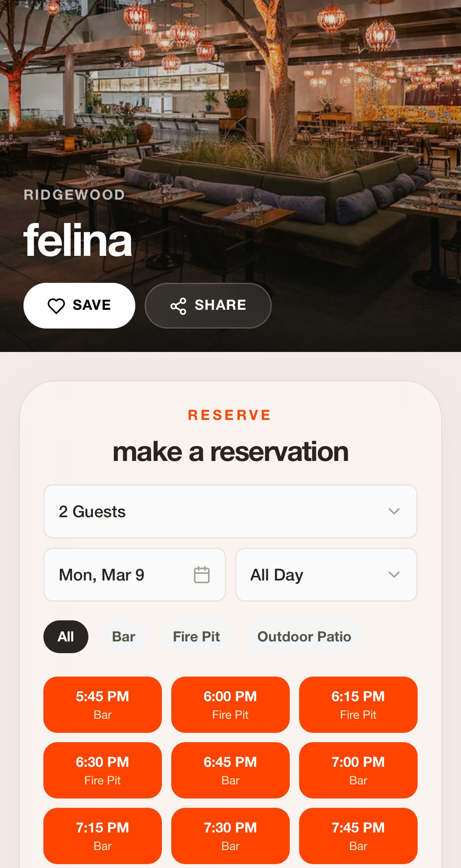
Task: Filter time slots by Bar seating
Action: click(x=124, y=637)
